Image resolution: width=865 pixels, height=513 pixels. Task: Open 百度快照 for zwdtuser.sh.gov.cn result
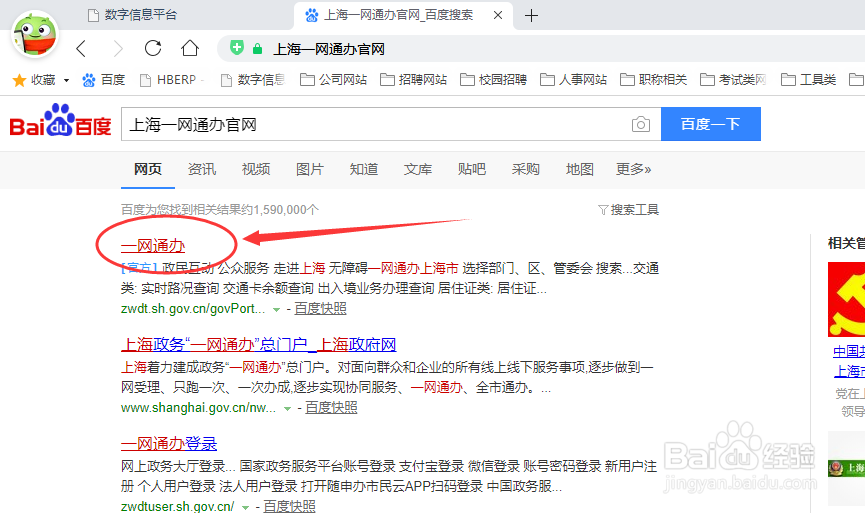coord(289,506)
